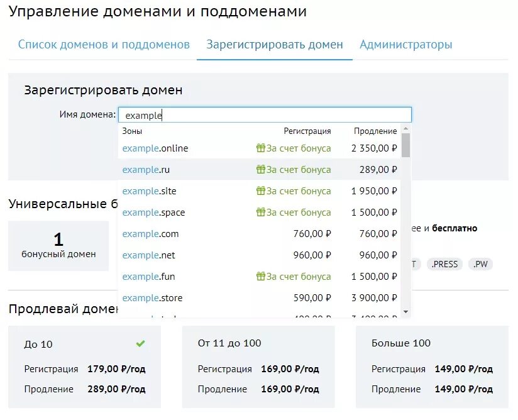The height and width of the screenshot is (420, 518).
Task: Select the Больше 100 pricing title
Action: pos(401,343)
